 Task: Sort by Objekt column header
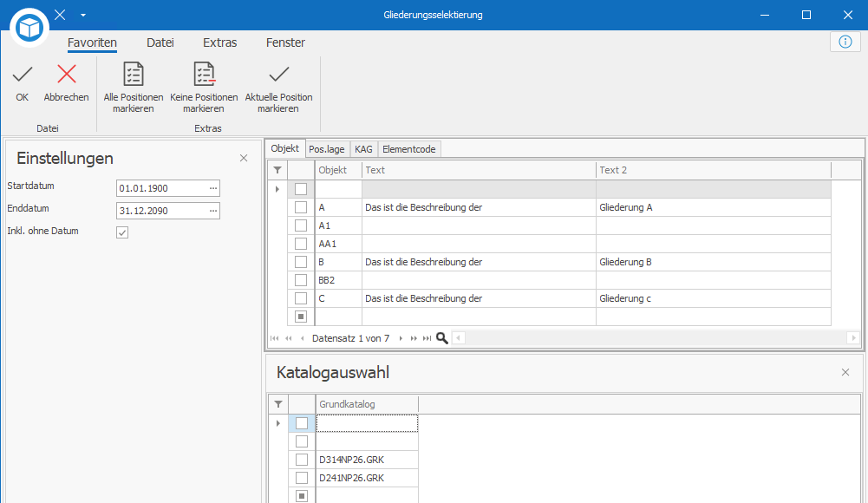tap(338, 170)
